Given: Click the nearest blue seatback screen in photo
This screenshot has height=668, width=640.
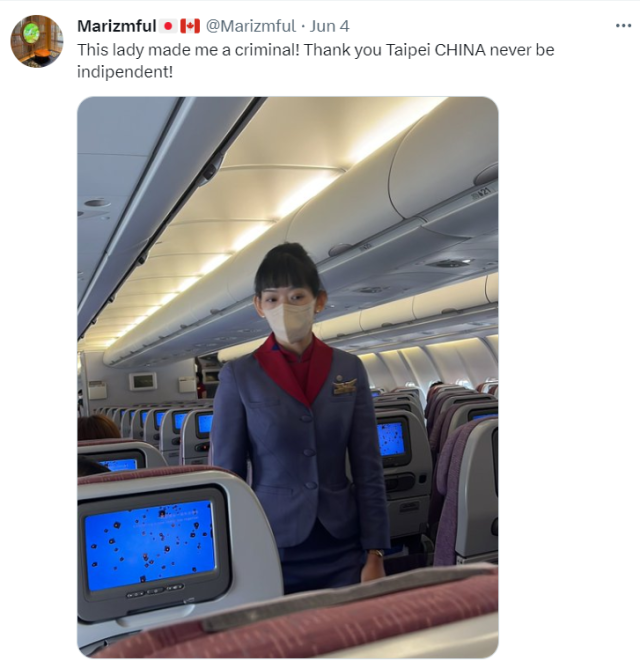Looking at the screenshot, I should [x=150, y=545].
